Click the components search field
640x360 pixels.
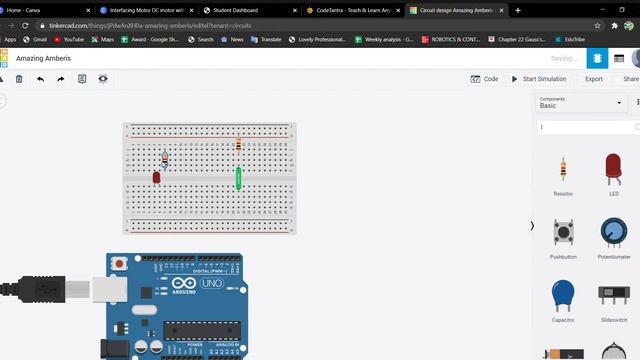(x=588, y=127)
